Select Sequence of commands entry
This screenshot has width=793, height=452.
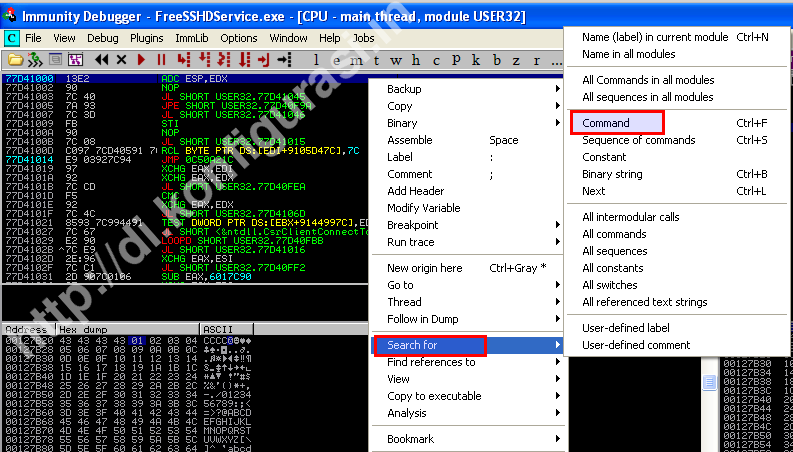[x=675, y=140]
